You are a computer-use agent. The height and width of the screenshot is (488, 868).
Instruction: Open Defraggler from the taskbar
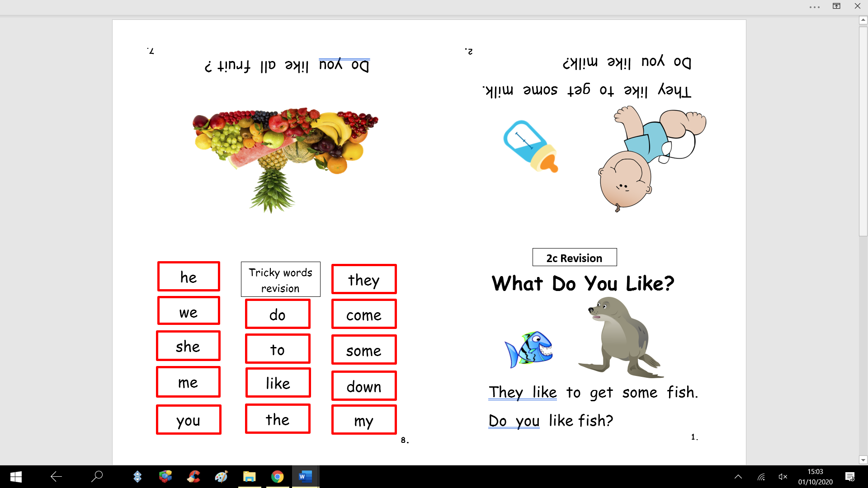(x=165, y=477)
